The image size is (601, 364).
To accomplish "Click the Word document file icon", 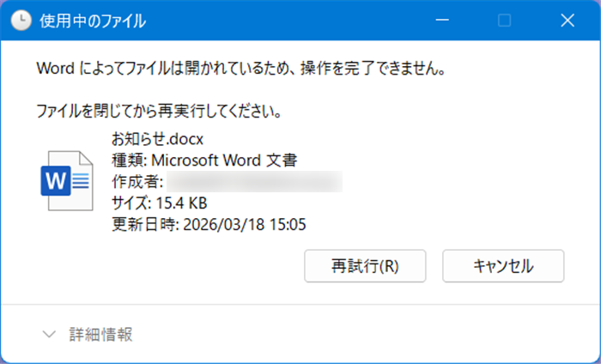I will [x=67, y=181].
